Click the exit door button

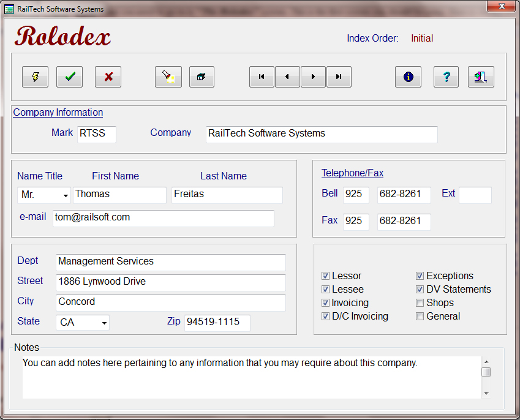(481, 77)
